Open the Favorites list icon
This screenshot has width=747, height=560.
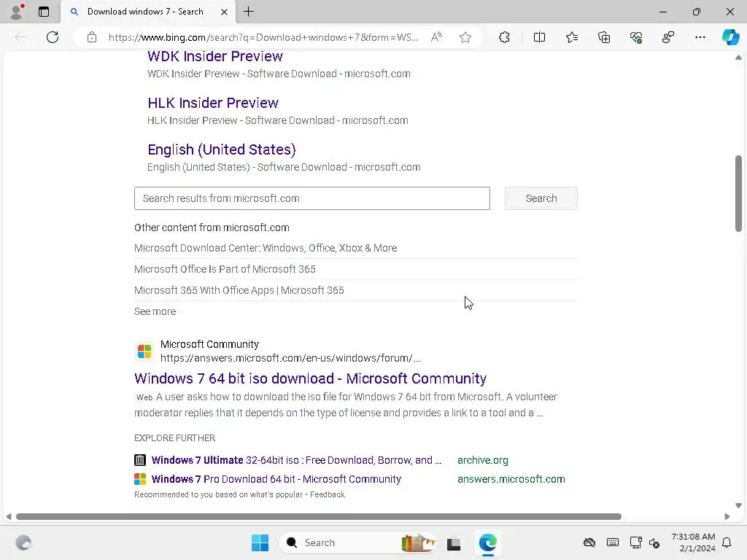(x=572, y=37)
